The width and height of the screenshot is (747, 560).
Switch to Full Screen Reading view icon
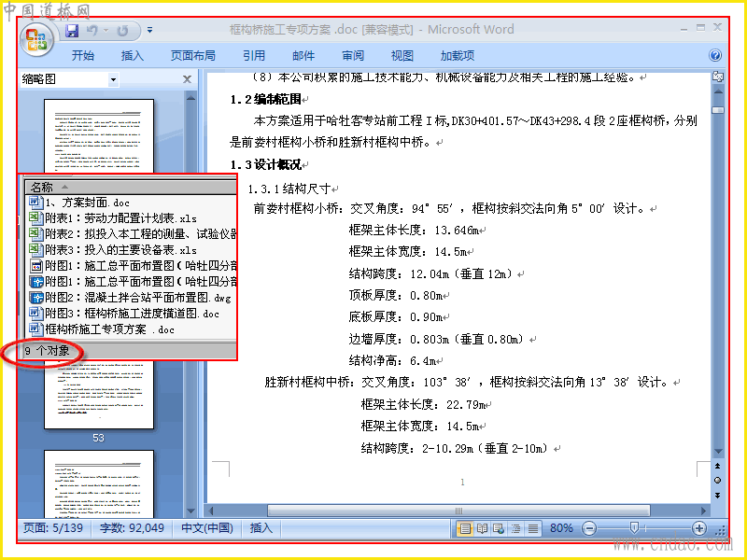482,528
